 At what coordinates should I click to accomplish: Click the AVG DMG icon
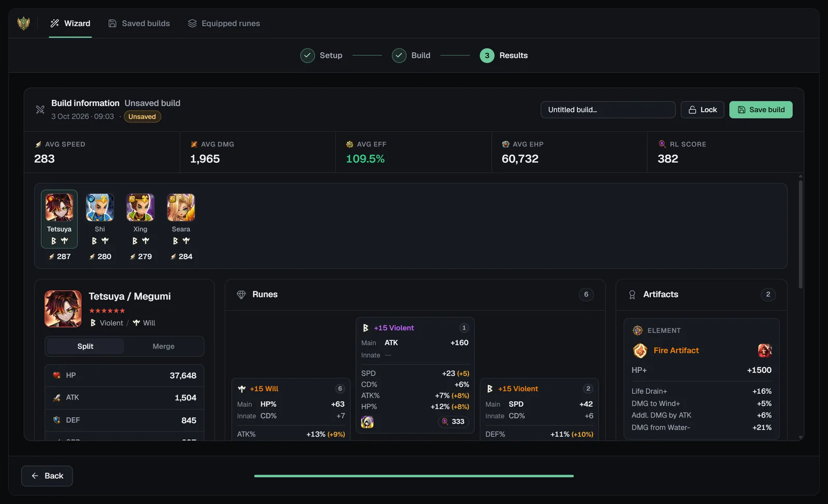pyautogui.click(x=194, y=144)
